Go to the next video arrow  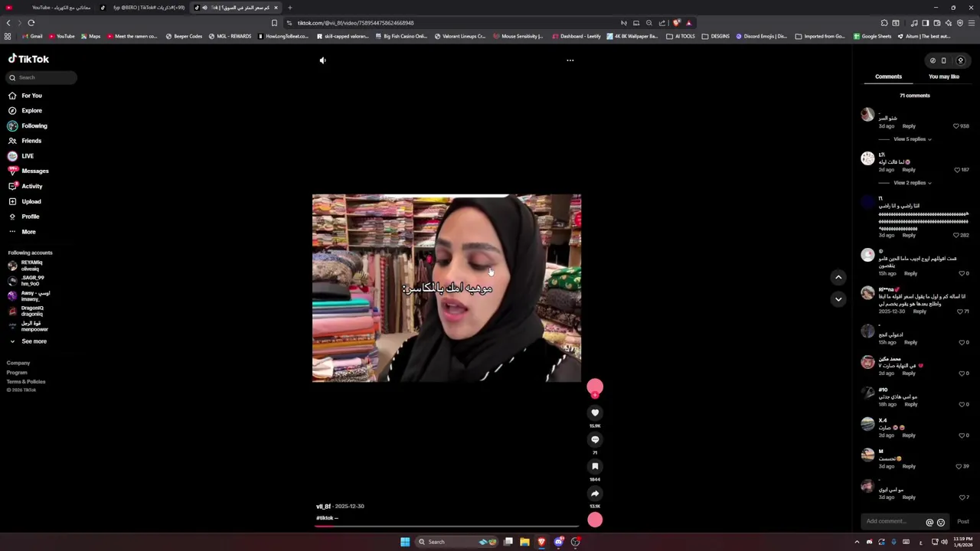coord(838,299)
